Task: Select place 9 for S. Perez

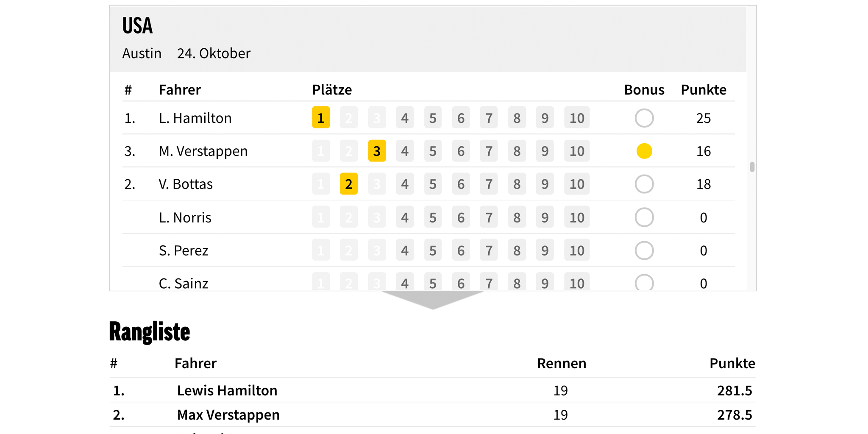Action: click(x=545, y=250)
